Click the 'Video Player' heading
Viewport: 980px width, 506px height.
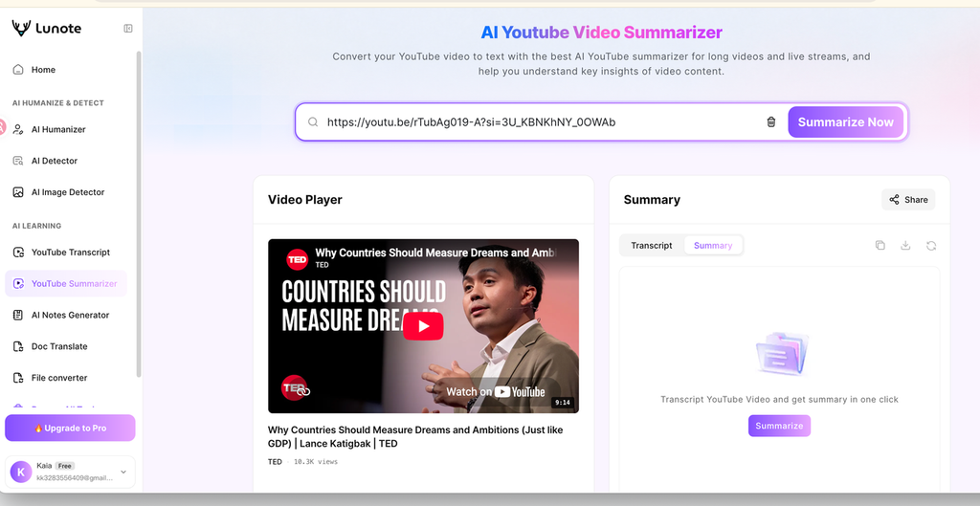tap(305, 200)
